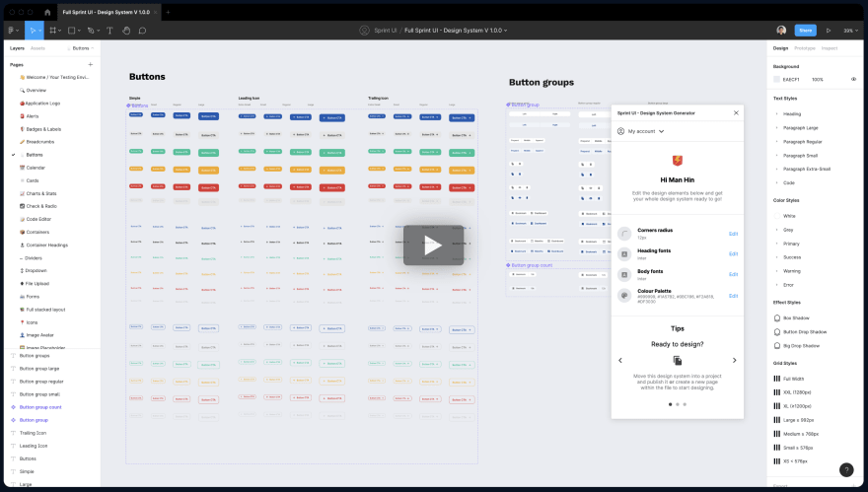The height and width of the screenshot is (492, 868).
Task: Open zoom level dropdown 39%
Action: pyautogui.click(x=851, y=31)
